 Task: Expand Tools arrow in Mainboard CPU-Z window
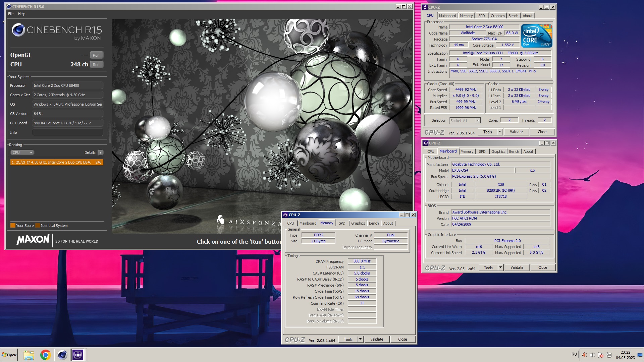(500, 267)
